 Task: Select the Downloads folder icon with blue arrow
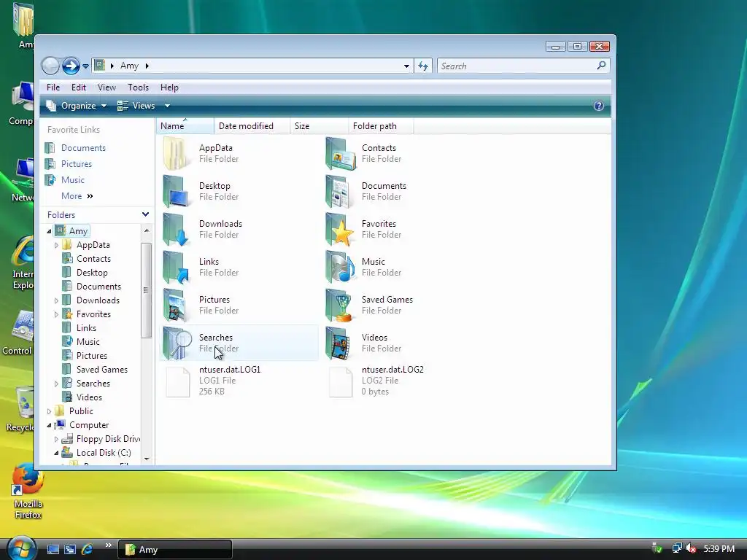(175, 230)
